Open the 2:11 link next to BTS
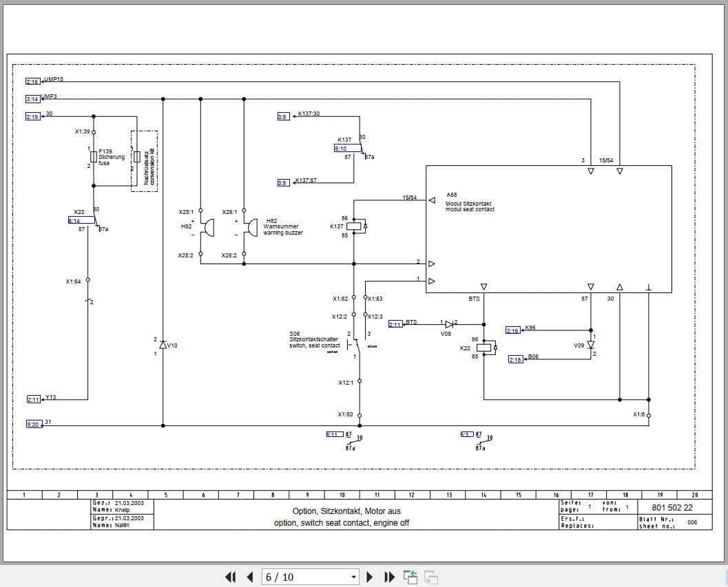 [x=395, y=324]
